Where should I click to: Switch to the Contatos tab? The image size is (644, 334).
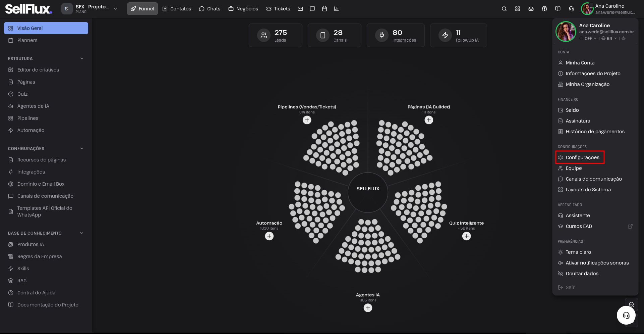pos(177,9)
